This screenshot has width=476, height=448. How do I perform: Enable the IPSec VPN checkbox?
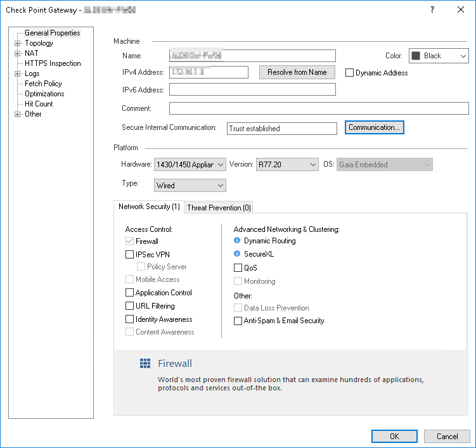(130, 254)
